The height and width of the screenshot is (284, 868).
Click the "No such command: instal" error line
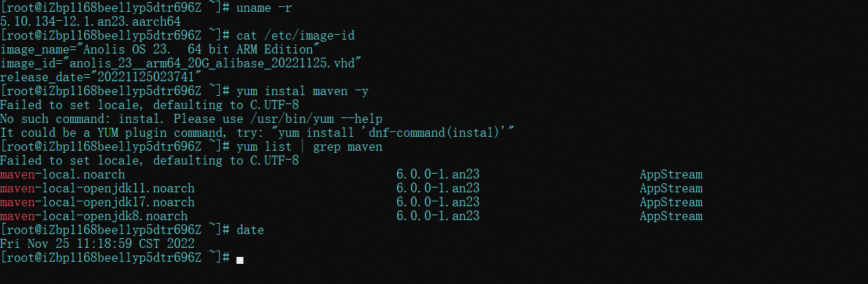tap(191, 119)
